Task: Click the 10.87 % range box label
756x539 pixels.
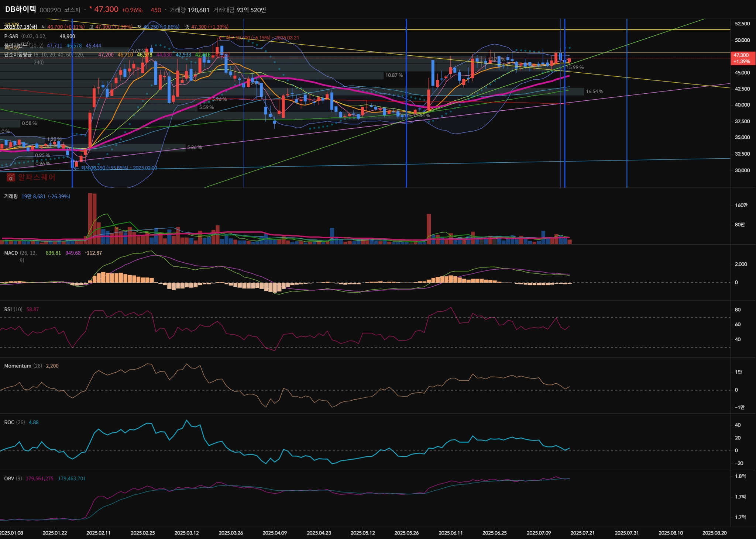Action: click(394, 75)
